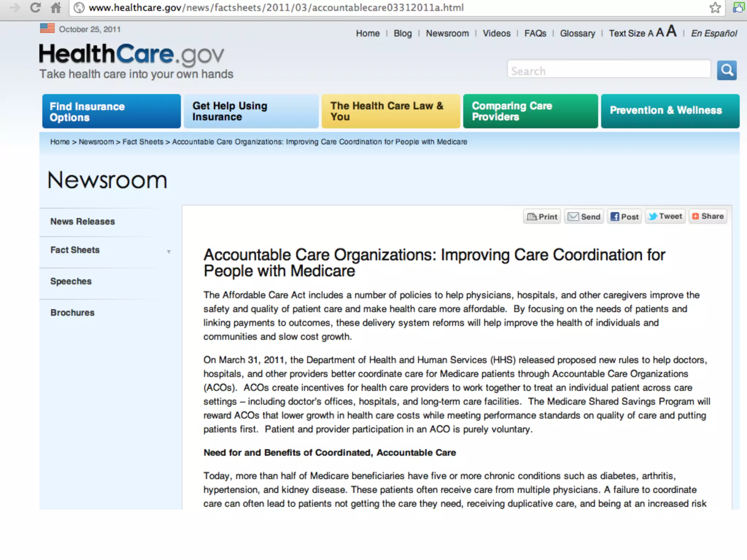The image size is (747, 560).
Task: Click the Print icon button
Action: pos(542,217)
